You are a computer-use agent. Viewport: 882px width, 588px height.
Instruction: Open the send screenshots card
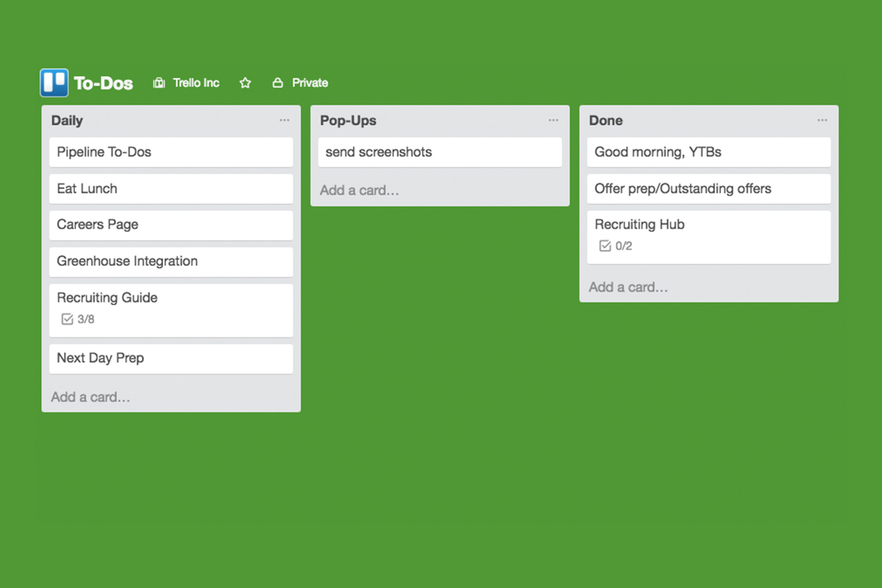(440, 152)
